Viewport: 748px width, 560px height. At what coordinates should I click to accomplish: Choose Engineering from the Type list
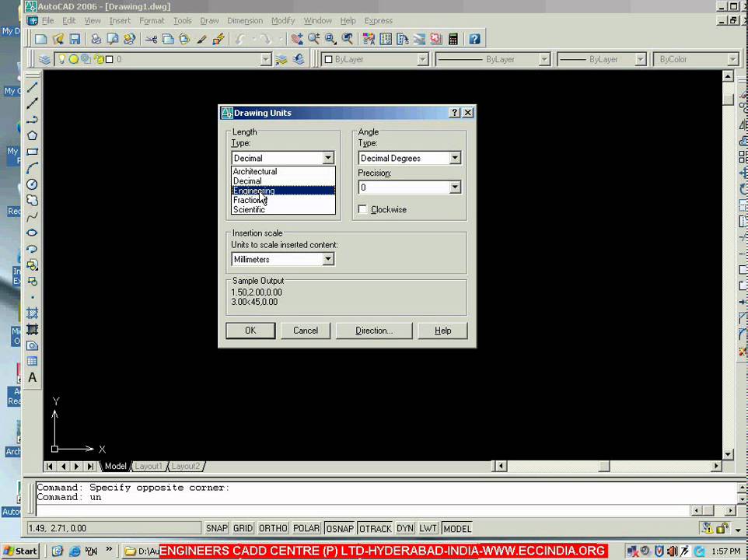[283, 191]
